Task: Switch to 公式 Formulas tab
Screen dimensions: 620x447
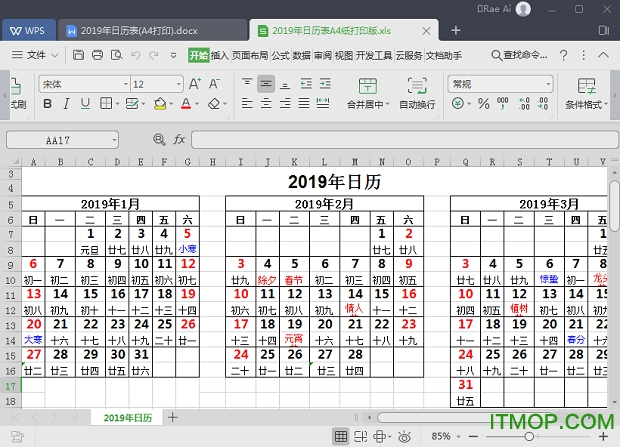Action: pos(280,55)
